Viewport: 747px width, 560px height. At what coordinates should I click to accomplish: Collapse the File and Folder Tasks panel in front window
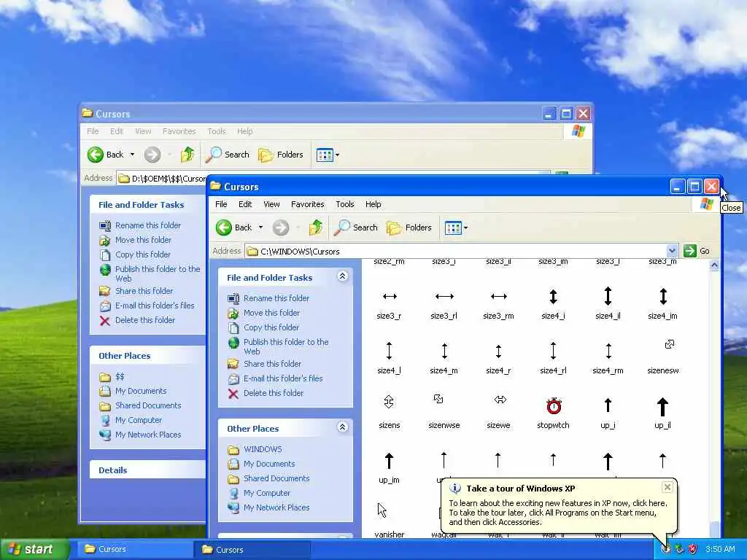point(343,276)
